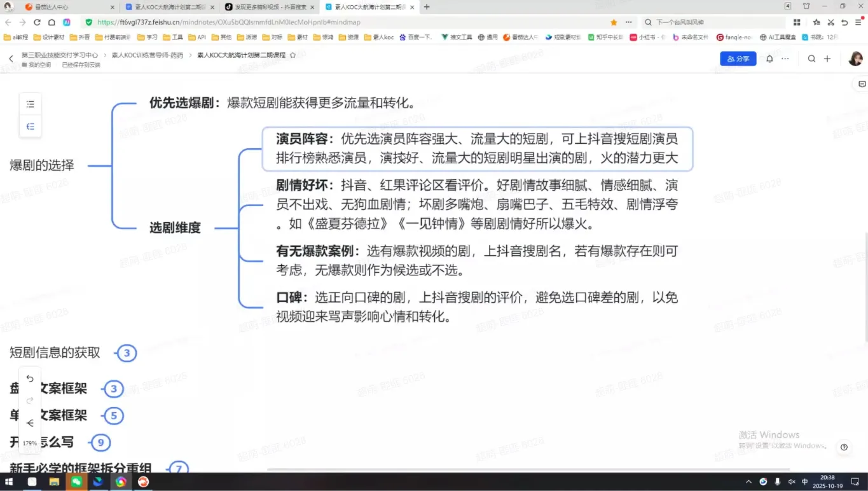Toggle the star beside the document title

(293, 56)
